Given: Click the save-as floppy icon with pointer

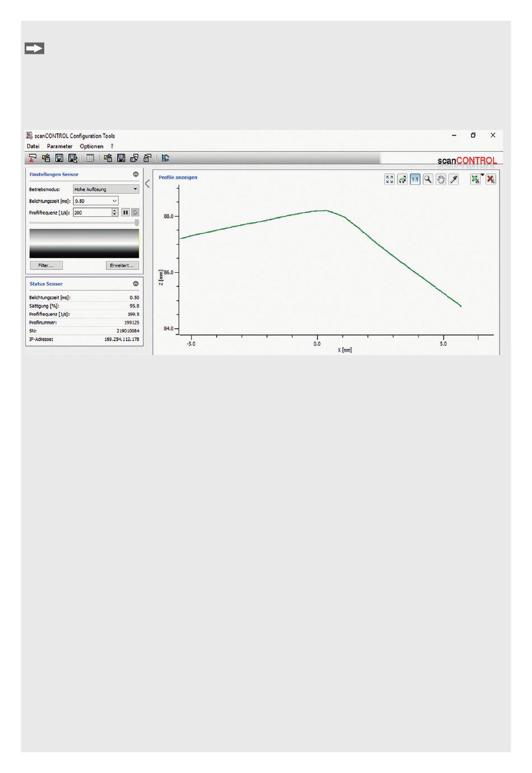Looking at the screenshot, I should tap(72, 159).
